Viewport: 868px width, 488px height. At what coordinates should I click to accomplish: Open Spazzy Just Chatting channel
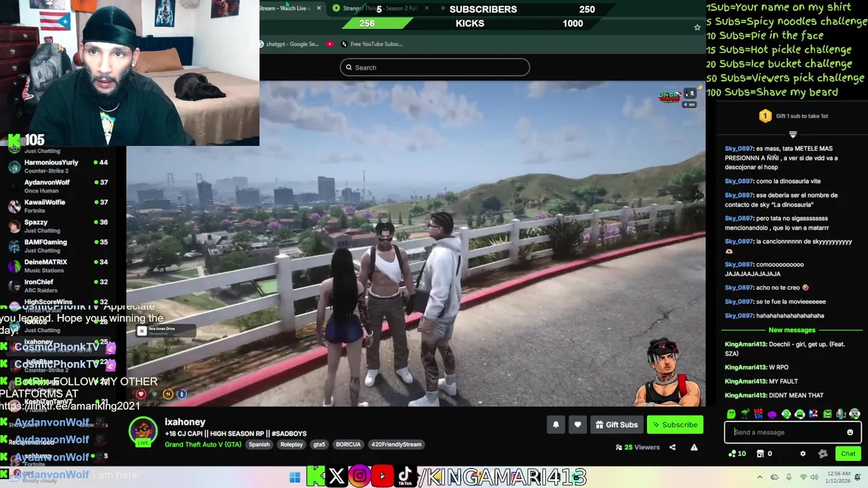tap(58, 226)
